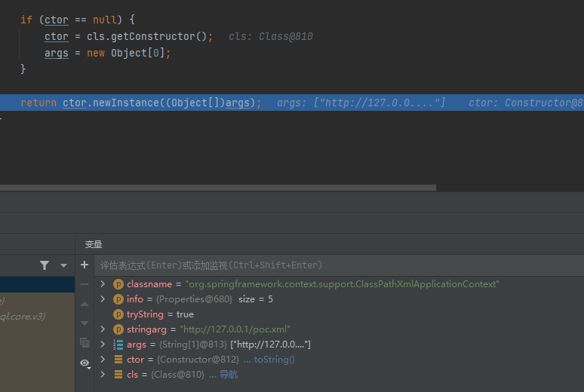Add a new watch with plus icon
This screenshot has width=584, height=392.
point(85,265)
